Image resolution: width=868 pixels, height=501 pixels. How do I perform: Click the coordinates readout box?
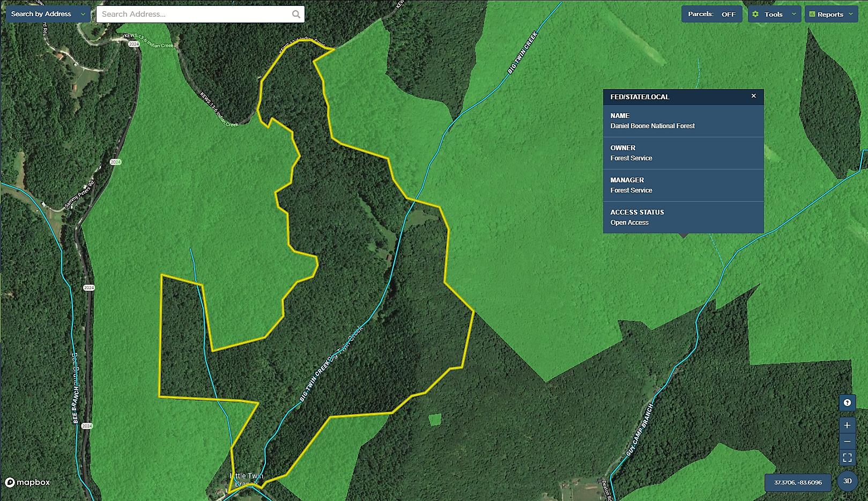(x=797, y=482)
